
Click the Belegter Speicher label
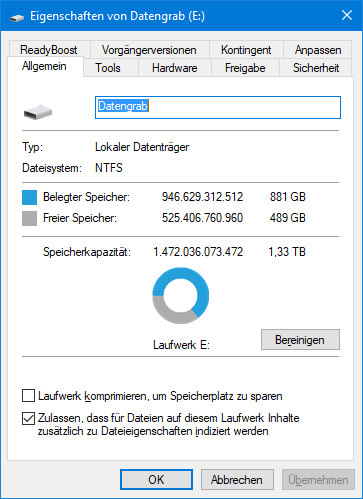(86, 197)
